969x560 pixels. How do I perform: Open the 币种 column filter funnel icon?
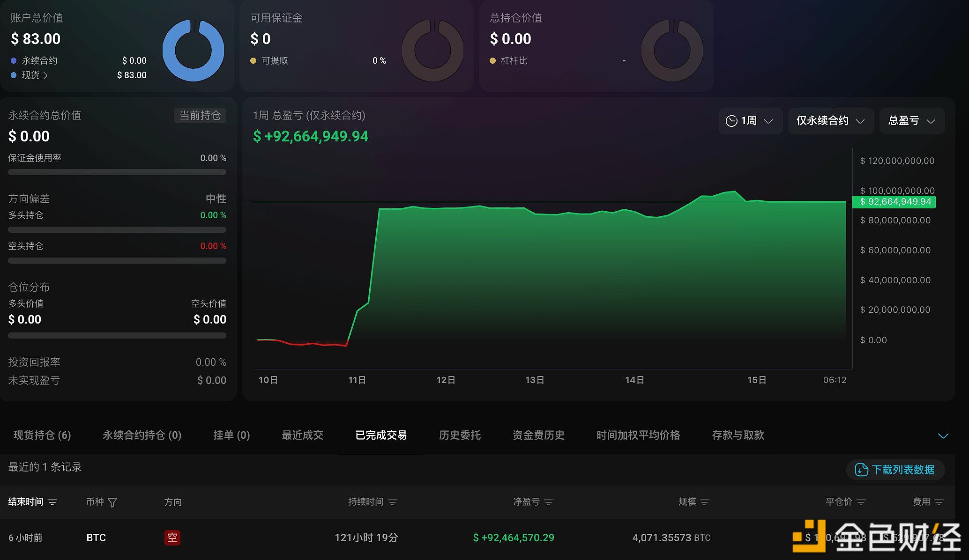[x=112, y=502]
